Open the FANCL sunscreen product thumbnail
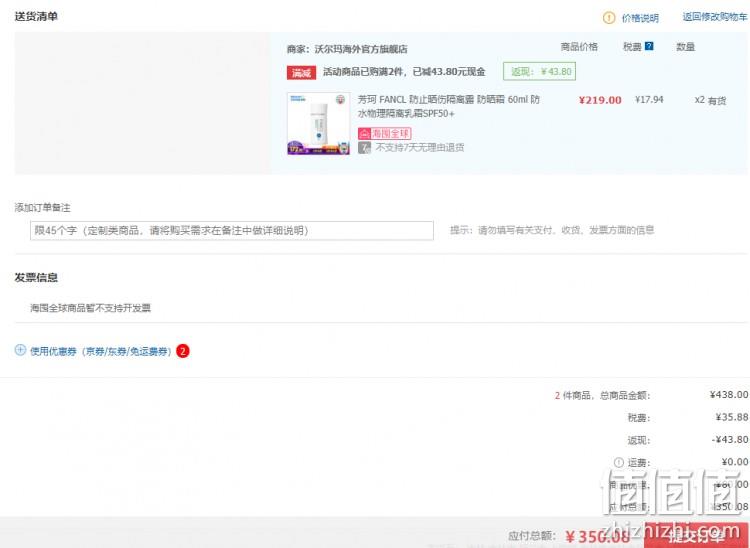 pyautogui.click(x=318, y=123)
